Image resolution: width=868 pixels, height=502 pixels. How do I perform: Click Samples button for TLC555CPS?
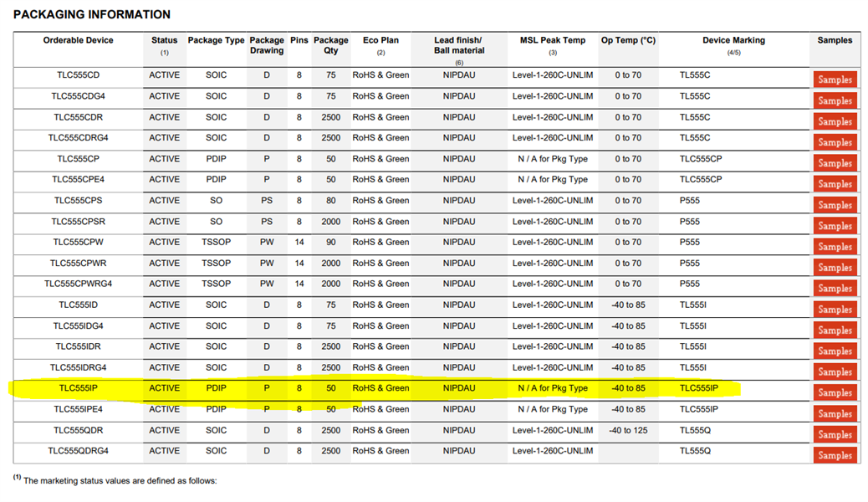pyautogui.click(x=835, y=204)
